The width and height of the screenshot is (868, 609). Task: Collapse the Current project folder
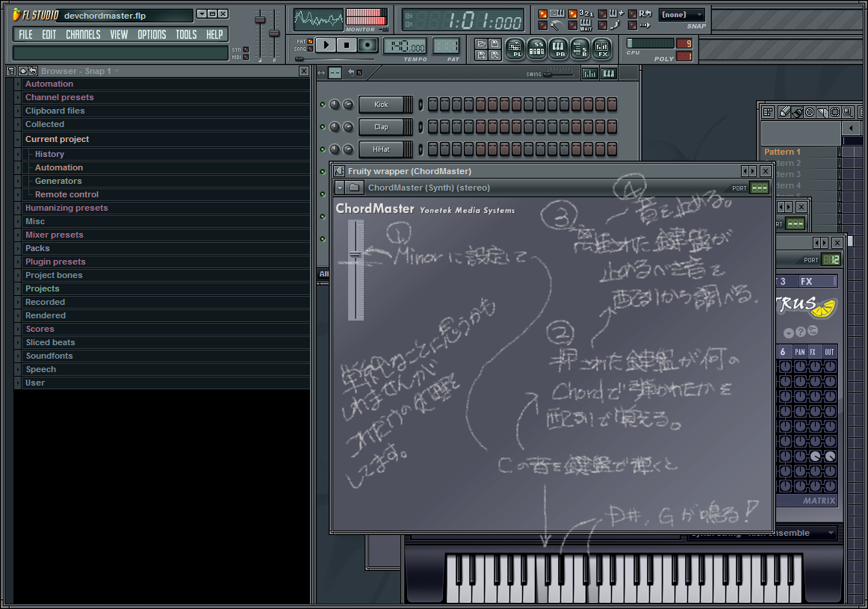[18, 139]
